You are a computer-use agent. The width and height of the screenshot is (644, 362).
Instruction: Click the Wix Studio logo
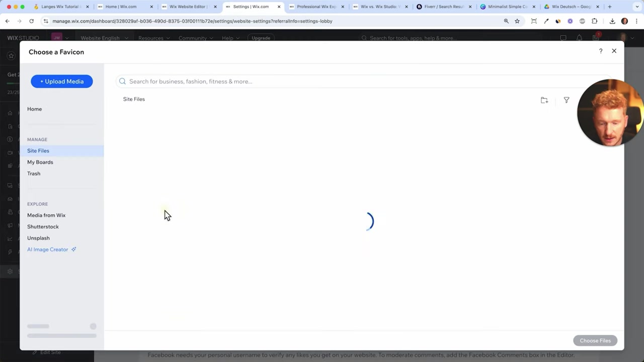pos(23,38)
